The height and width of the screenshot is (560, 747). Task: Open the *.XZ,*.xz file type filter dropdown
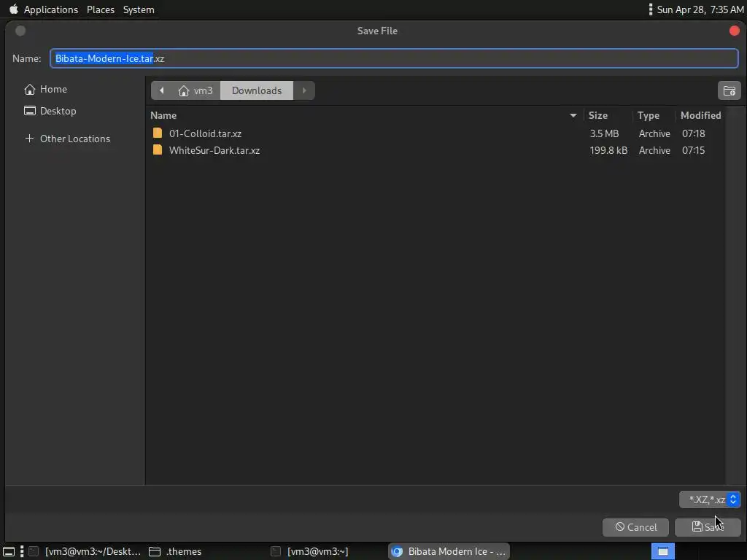coord(710,499)
